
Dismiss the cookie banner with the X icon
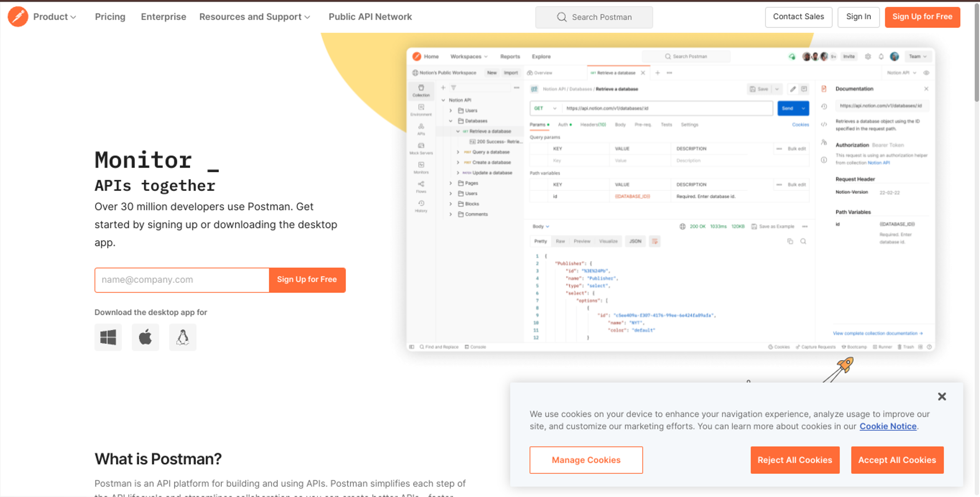(942, 396)
